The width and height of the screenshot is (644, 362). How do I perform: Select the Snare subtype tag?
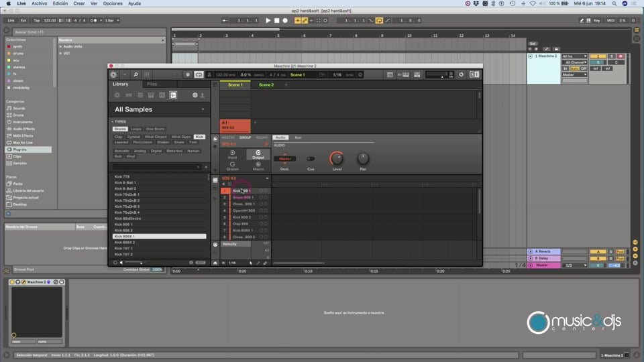[179, 142]
